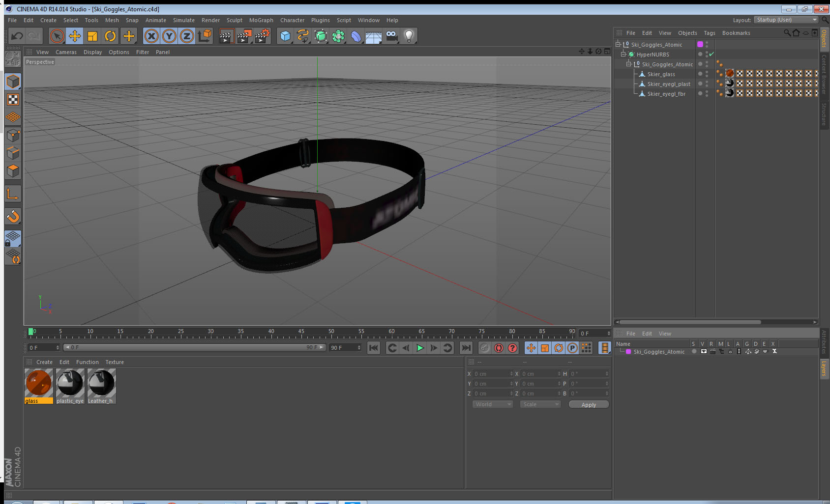Open the MoGraph menu
The width and height of the screenshot is (830, 504).
(261, 20)
